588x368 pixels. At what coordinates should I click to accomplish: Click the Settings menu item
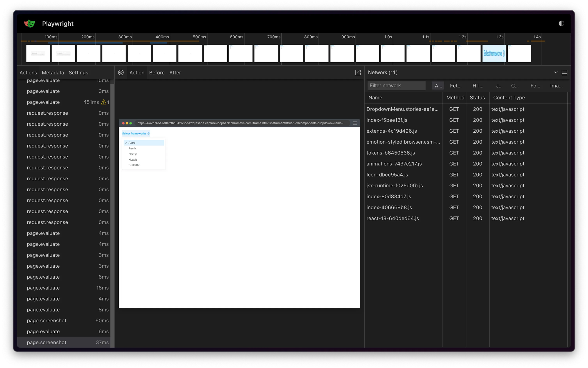pyautogui.click(x=78, y=72)
